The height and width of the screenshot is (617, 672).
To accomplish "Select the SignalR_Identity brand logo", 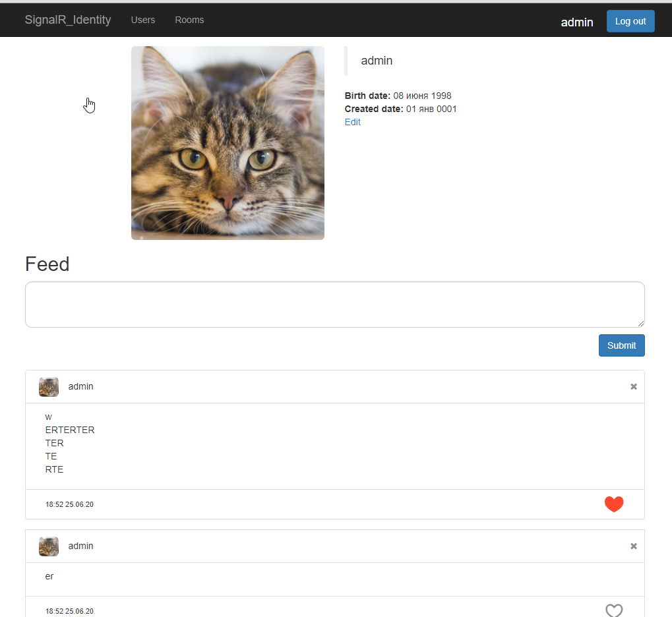I will (x=68, y=19).
